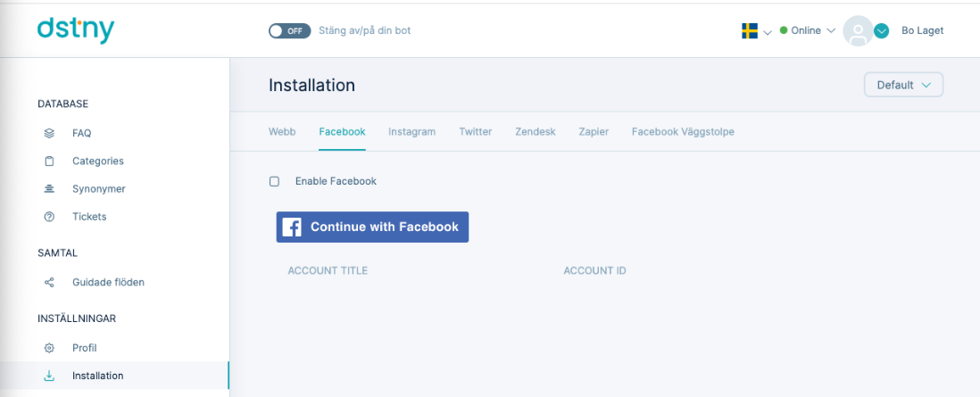Image resolution: width=980 pixels, height=397 pixels.
Task: Toggle the bot OFF switch
Action: pyautogui.click(x=289, y=30)
